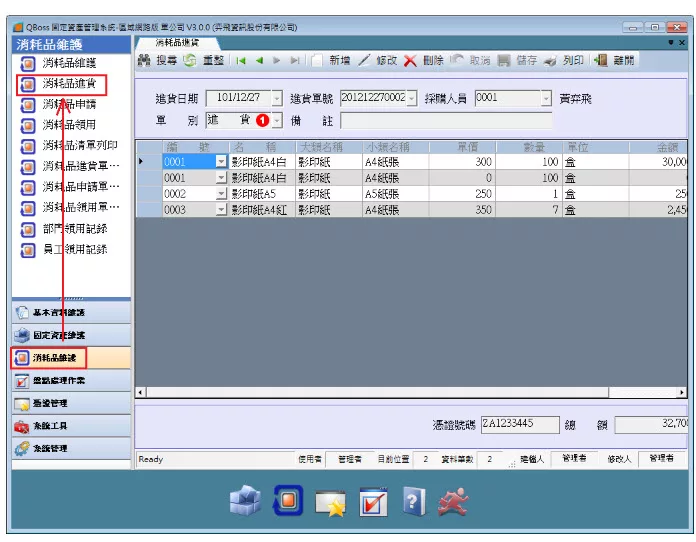Open 固定資產維護 section in navigation pane
696x542 pixels.
tap(59, 335)
